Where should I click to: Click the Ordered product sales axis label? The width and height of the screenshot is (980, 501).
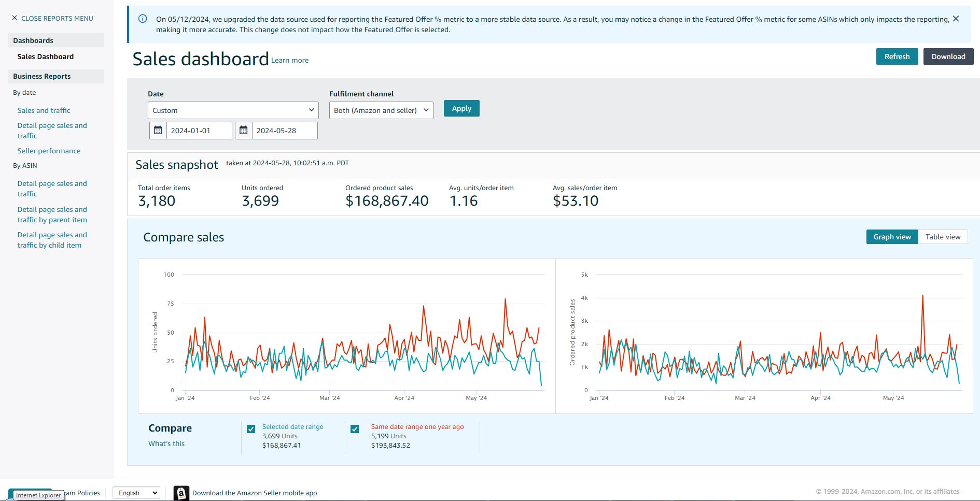[572, 332]
